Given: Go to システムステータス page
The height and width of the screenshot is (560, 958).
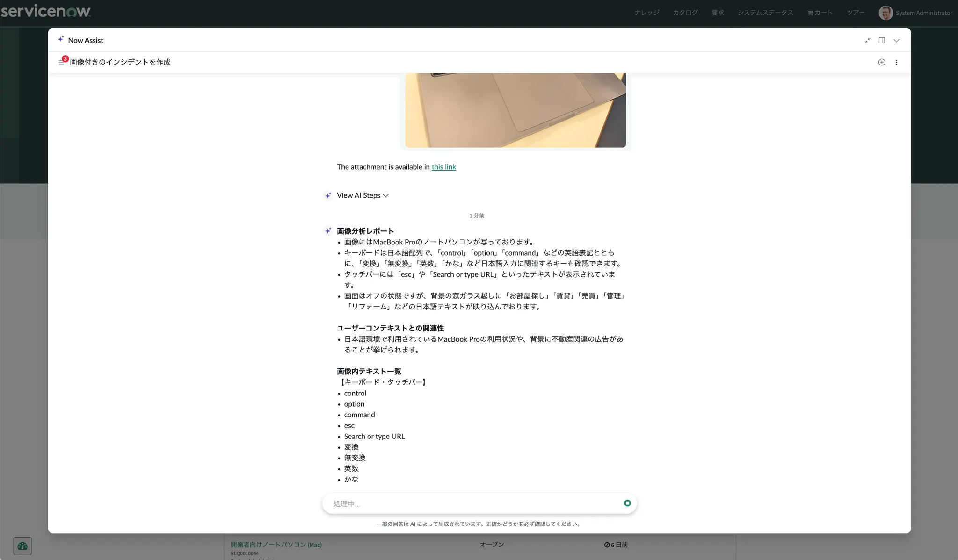Looking at the screenshot, I should 765,13.
